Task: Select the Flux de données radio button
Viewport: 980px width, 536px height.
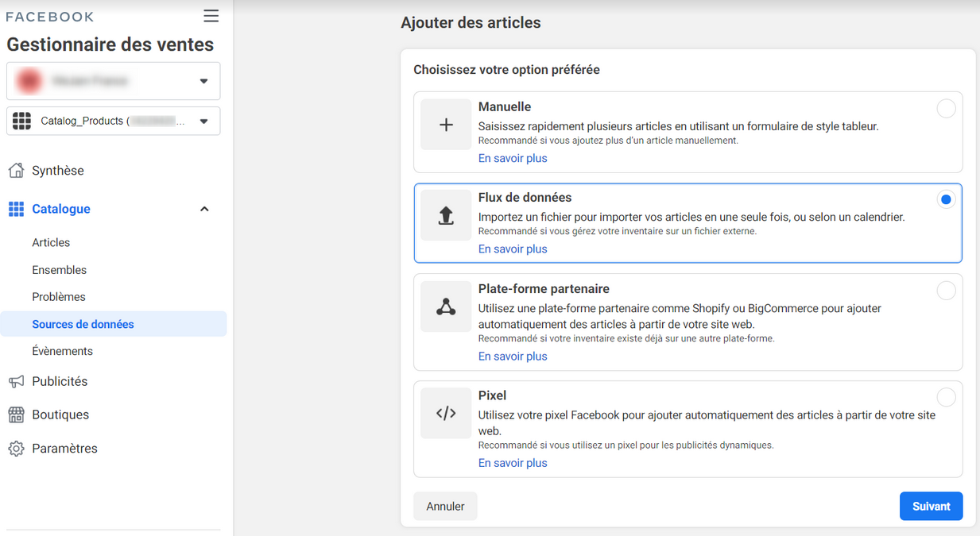Action: click(946, 199)
